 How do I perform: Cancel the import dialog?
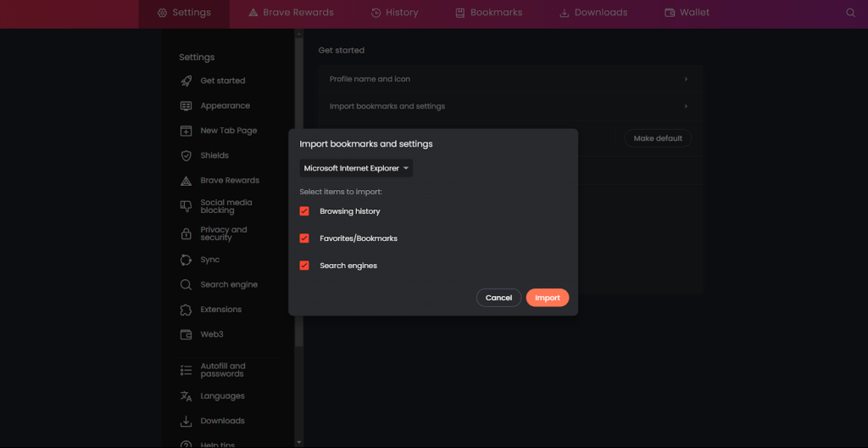pos(498,298)
